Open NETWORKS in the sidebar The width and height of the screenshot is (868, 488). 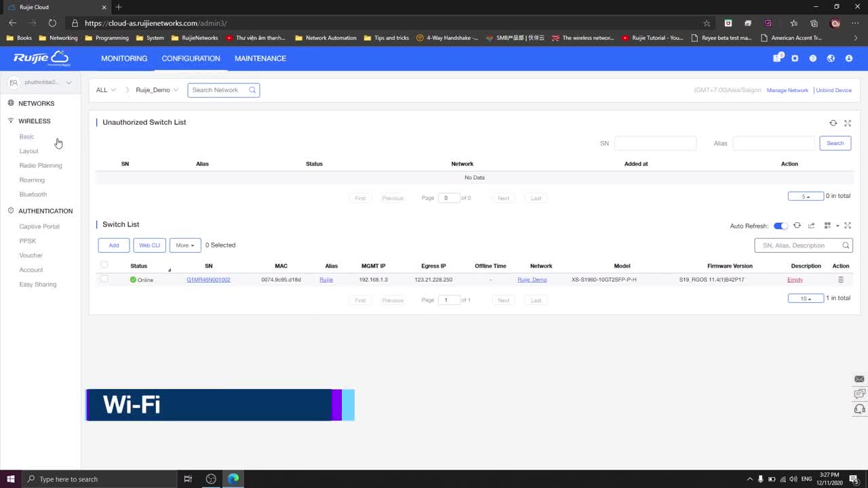(36, 103)
